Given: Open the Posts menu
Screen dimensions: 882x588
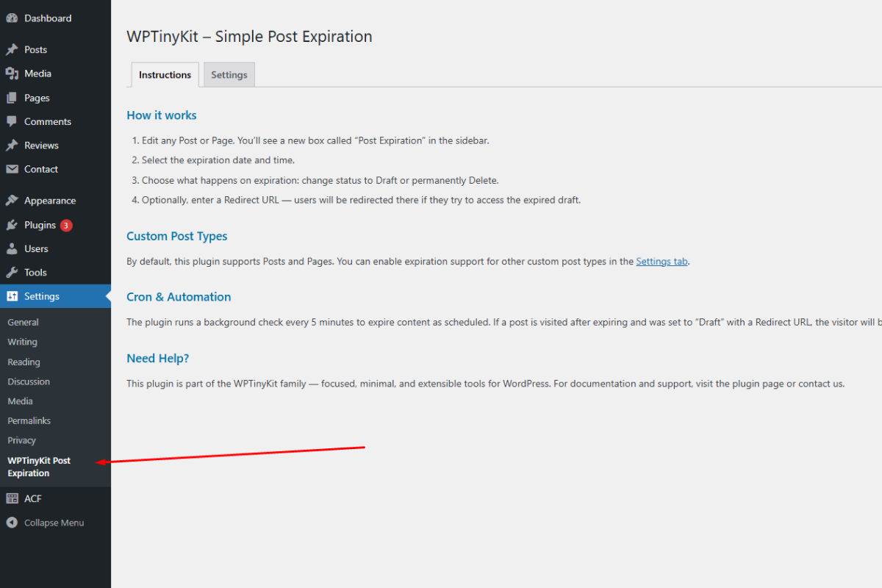Looking at the screenshot, I should (35, 50).
